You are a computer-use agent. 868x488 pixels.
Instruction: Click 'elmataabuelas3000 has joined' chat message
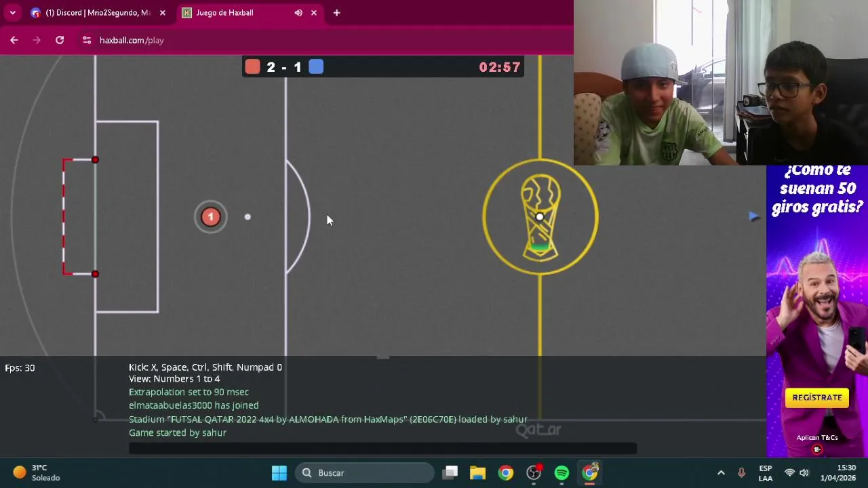coord(193,405)
